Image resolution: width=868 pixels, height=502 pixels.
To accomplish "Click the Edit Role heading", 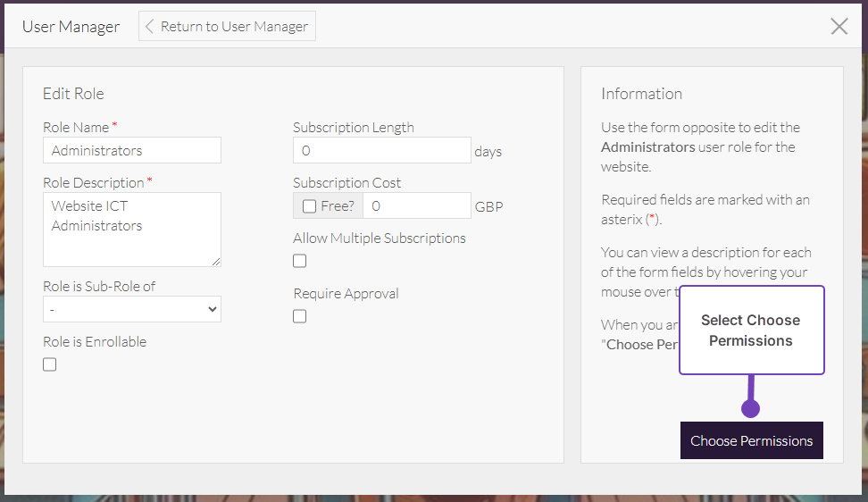I will point(73,94).
